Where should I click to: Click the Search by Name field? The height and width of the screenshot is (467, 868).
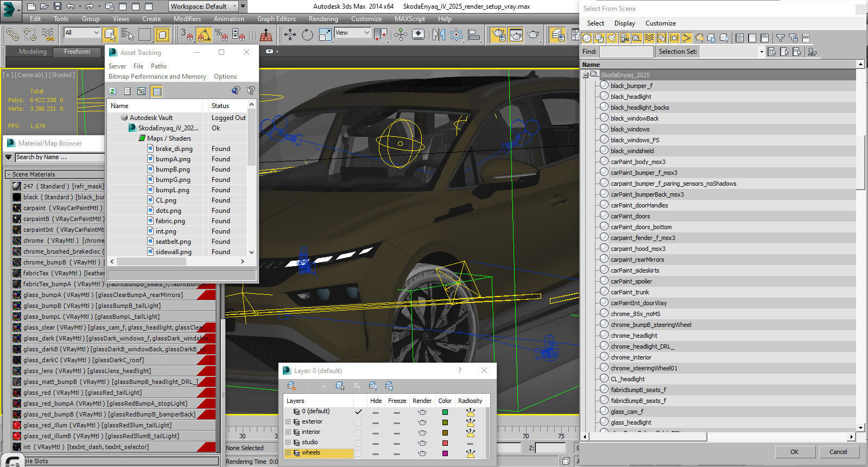[x=59, y=157]
